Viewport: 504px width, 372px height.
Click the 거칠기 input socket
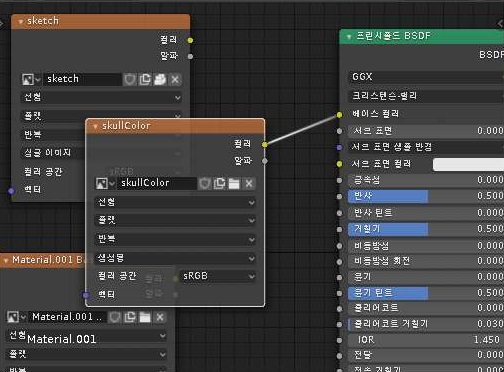click(339, 229)
